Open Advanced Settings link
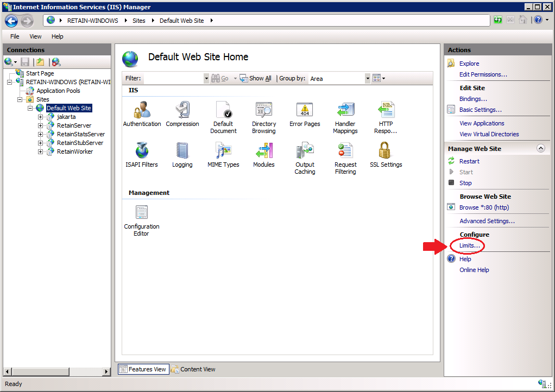 tap(487, 221)
